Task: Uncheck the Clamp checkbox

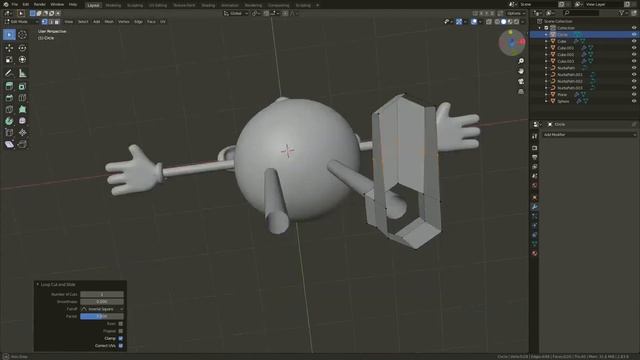Action: 120,338
